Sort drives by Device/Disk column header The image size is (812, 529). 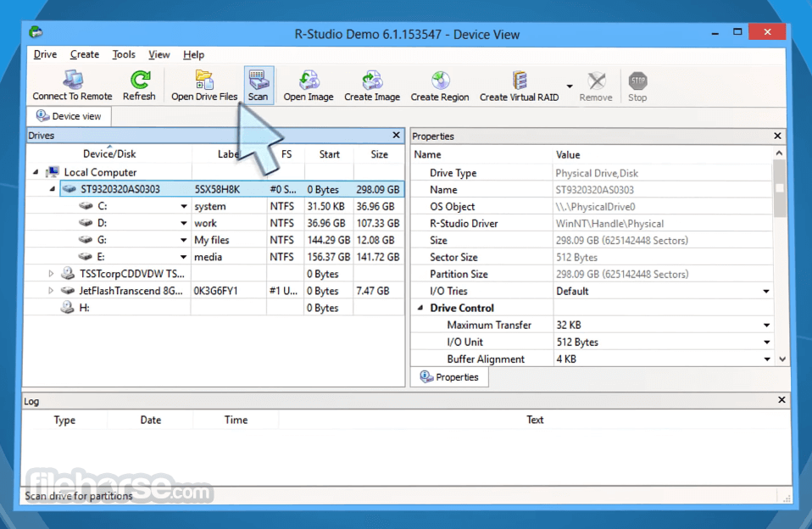[x=109, y=154]
